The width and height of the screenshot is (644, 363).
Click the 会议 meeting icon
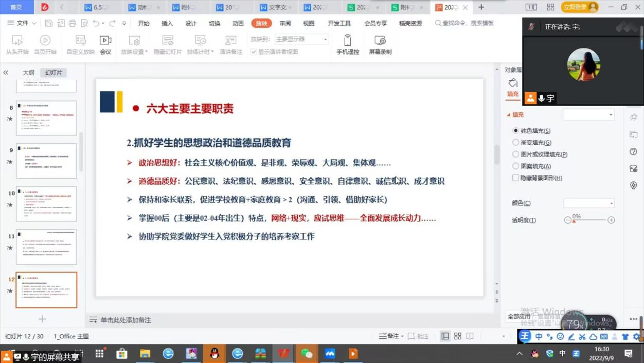[105, 45]
